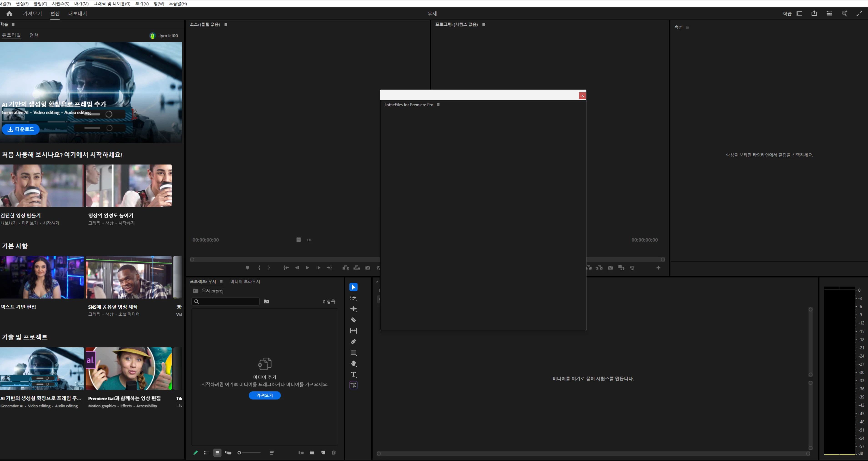This screenshot has width=868, height=461.
Task: Open the 시퀀스(S) menu
Action: [x=60, y=4]
